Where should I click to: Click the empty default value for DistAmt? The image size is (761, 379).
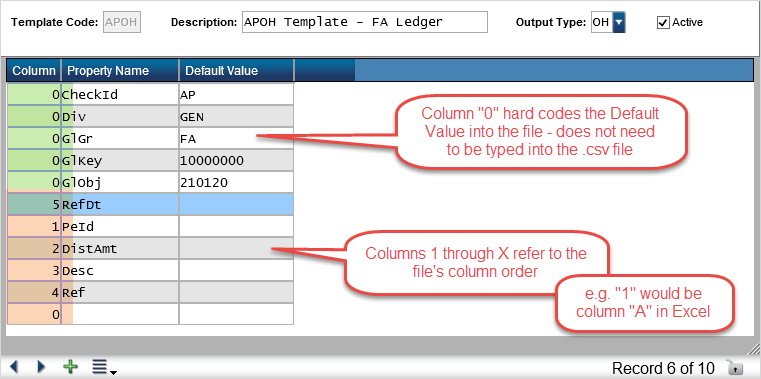coord(236,249)
